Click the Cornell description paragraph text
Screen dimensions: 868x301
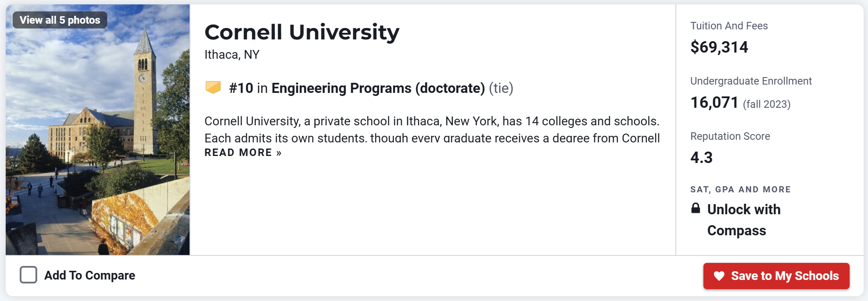432,129
